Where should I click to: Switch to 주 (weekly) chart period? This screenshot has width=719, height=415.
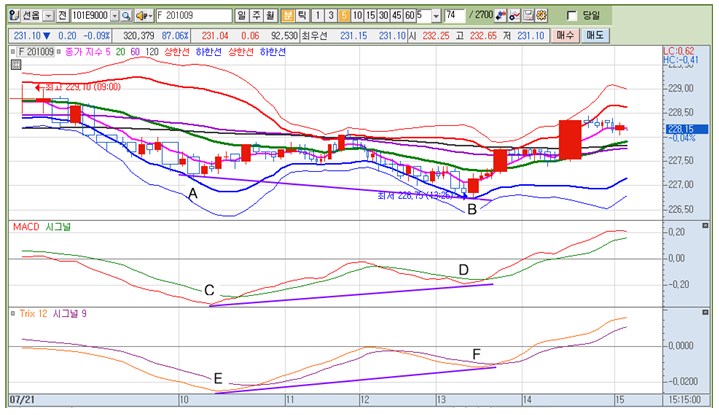pyautogui.click(x=257, y=16)
